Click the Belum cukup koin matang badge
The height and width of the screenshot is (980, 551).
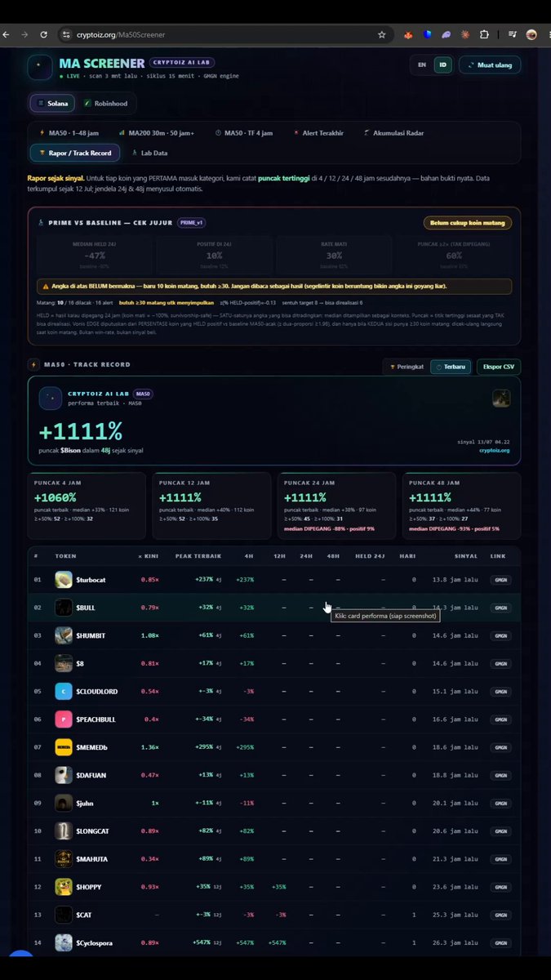tap(468, 222)
